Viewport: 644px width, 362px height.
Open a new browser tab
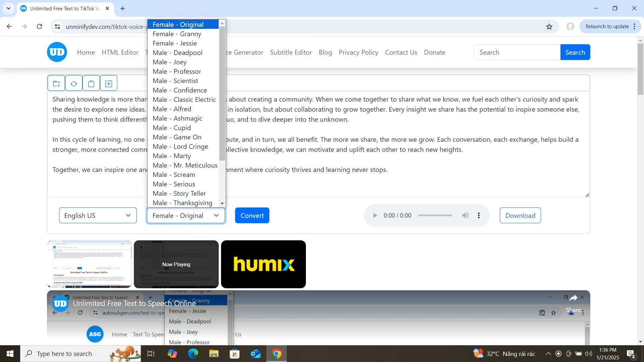123,8
